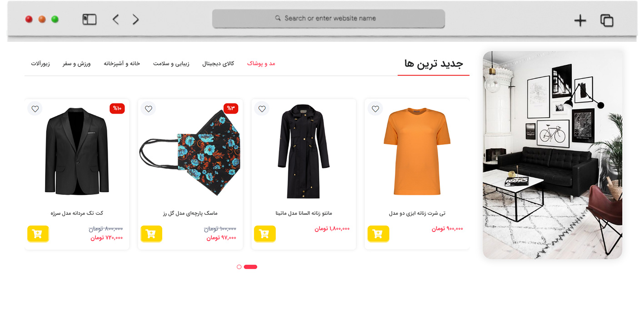Add the orange t-shirt to cart
Screen dimensions: 644x323
[378, 234]
